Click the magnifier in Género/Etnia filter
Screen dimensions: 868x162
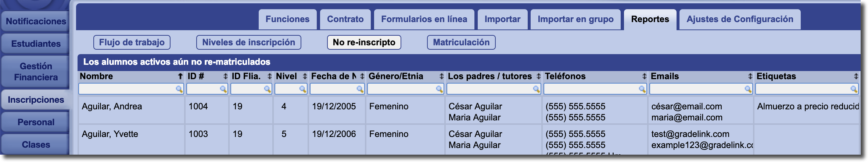pyautogui.click(x=439, y=89)
